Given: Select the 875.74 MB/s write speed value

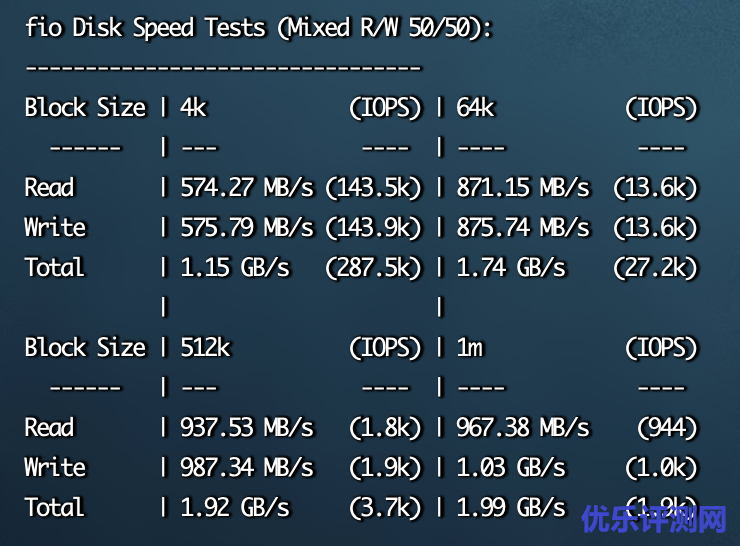Looking at the screenshot, I should (522, 227).
